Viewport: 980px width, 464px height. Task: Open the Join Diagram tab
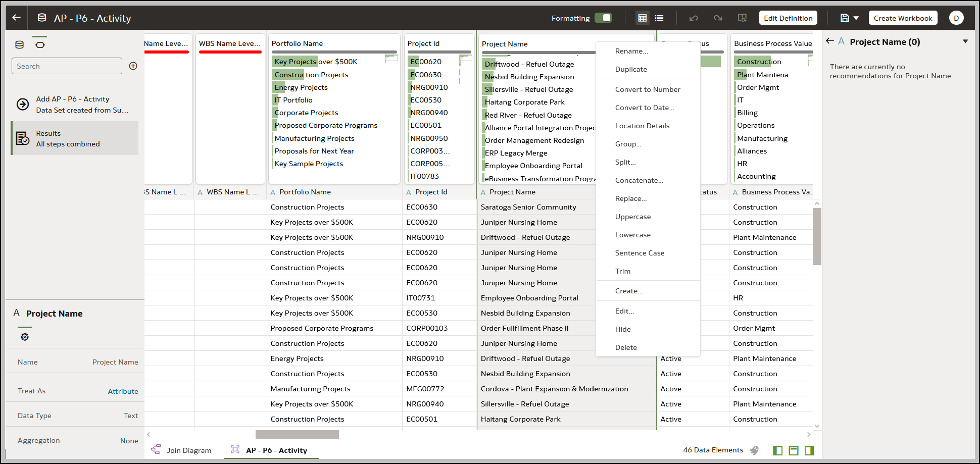pyautogui.click(x=181, y=450)
